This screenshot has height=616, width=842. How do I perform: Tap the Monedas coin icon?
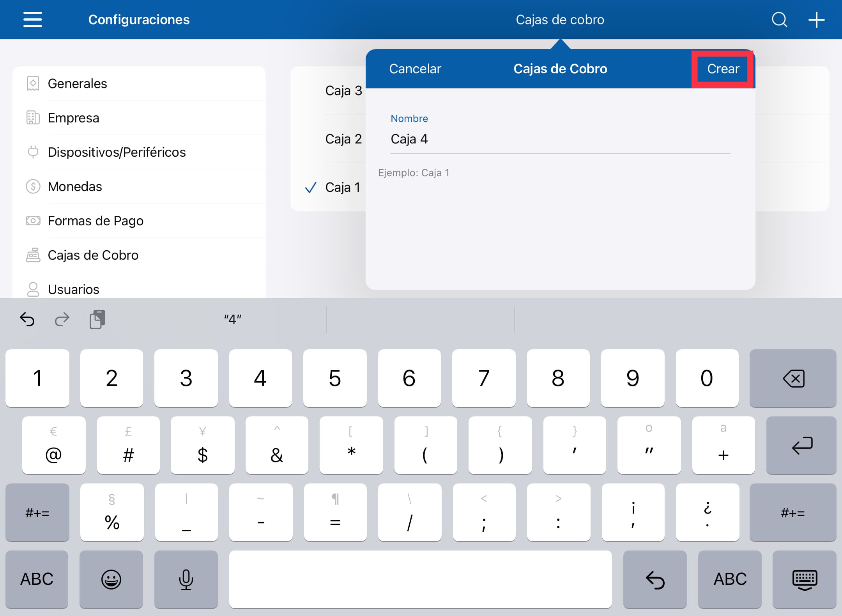(33, 186)
